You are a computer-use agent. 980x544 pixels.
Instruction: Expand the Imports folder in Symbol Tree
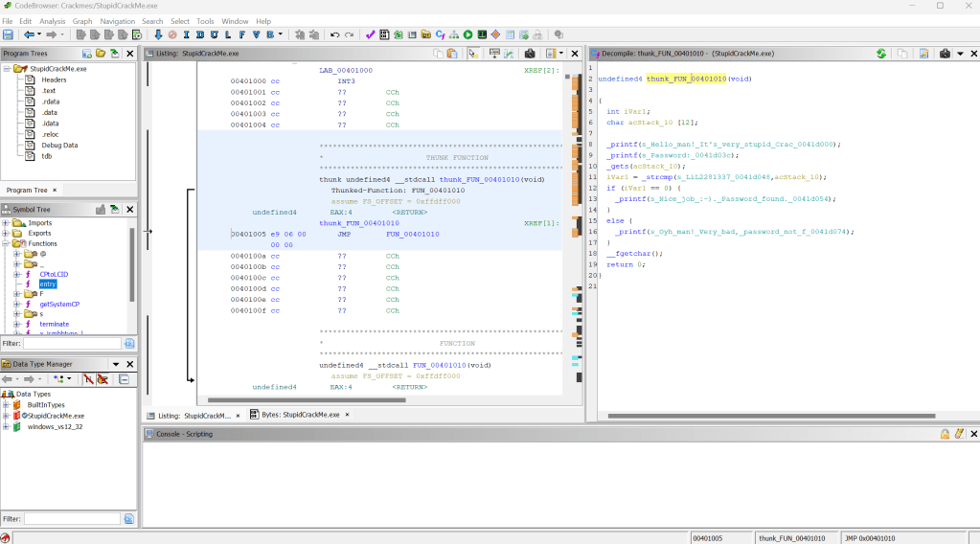6,223
